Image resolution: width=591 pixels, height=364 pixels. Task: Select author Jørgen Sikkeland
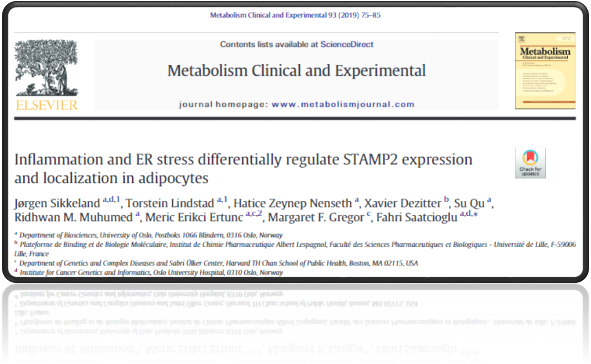click(57, 203)
